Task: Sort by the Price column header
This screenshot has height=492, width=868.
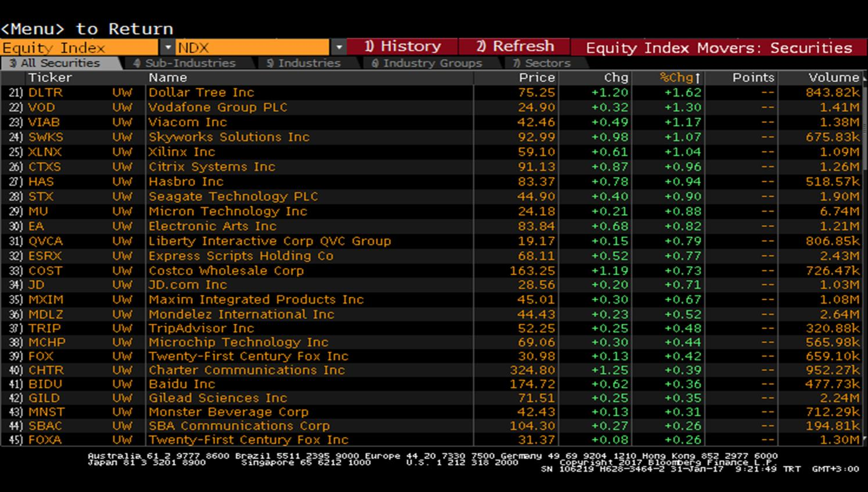Action: coord(537,78)
